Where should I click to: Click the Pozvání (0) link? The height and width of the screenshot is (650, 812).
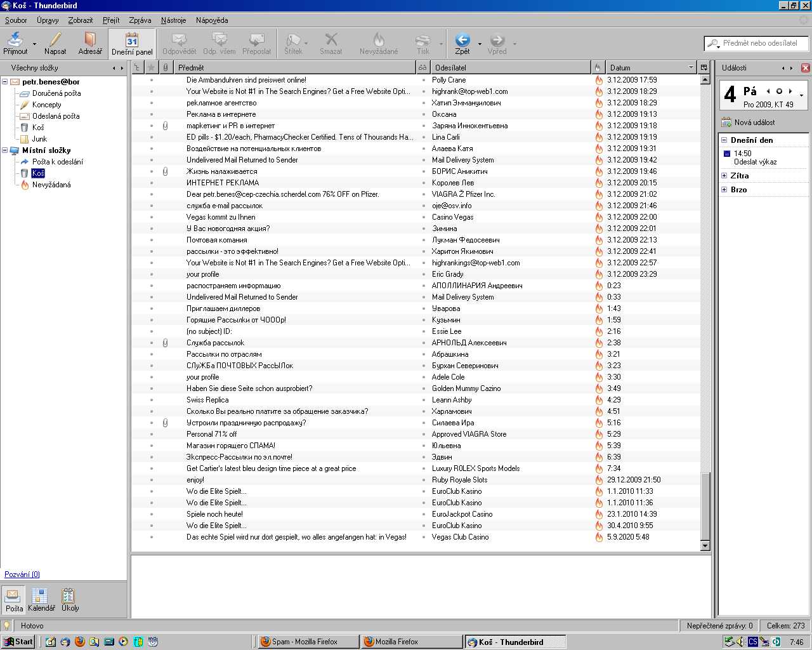point(22,574)
